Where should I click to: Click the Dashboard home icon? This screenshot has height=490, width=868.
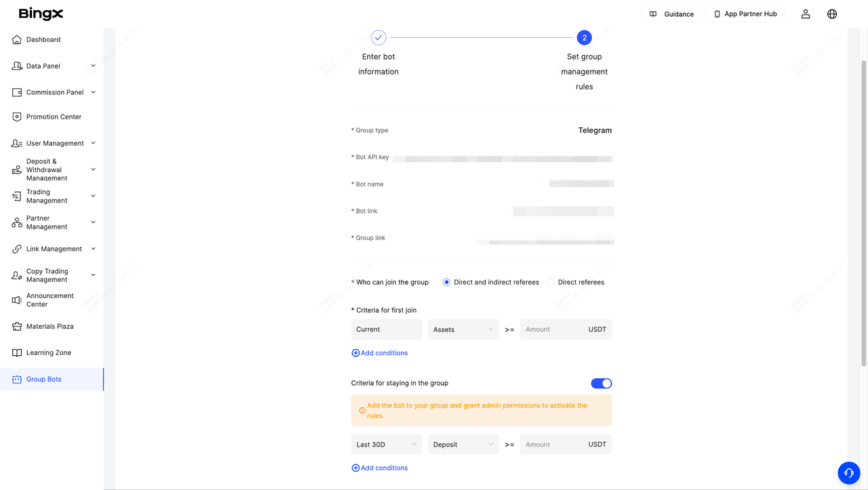pyautogui.click(x=17, y=40)
